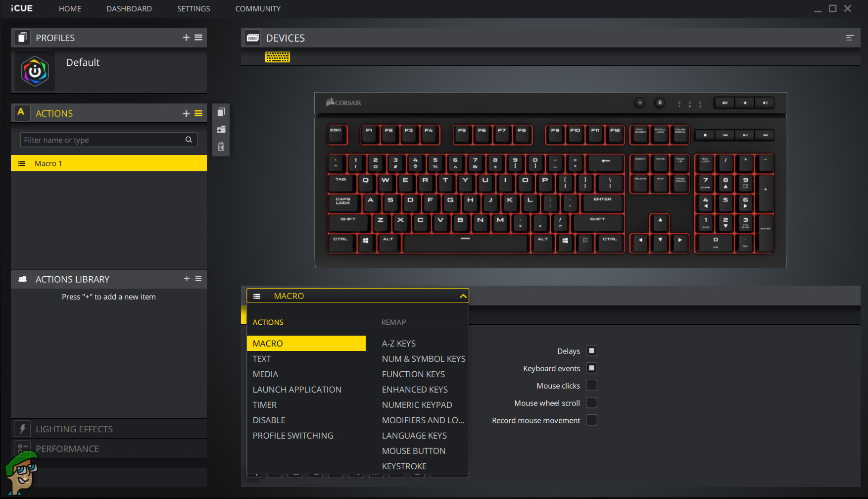This screenshot has width=868, height=499.
Task: Click the keyboard previous track key
Action: [x=725, y=135]
